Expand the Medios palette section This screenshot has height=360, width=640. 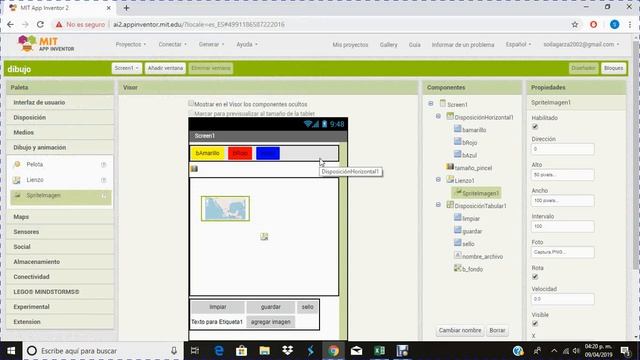[60, 133]
